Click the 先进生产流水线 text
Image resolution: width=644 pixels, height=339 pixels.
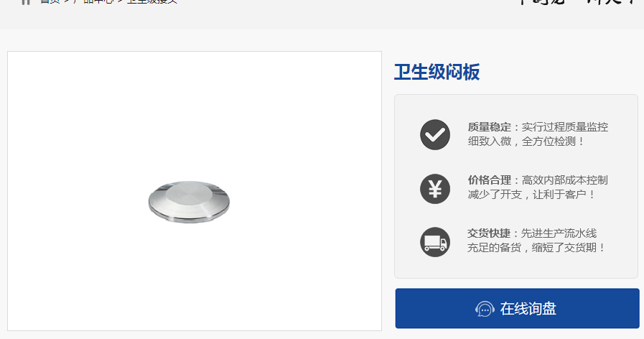[559, 233]
